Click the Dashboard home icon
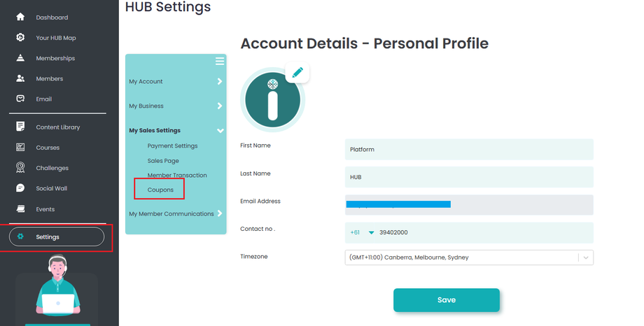The height and width of the screenshot is (326, 644). click(20, 17)
